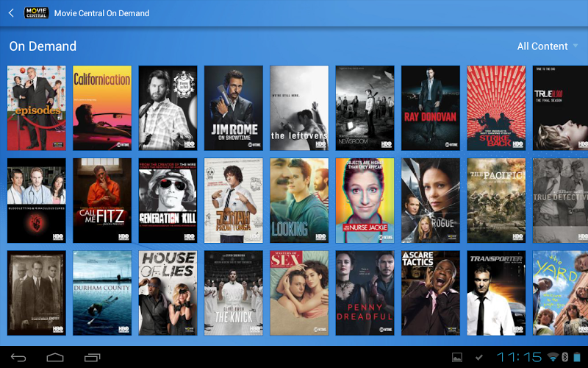Tap the Wi-Fi status icon
Screen dimensions: 588x368
coord(553,358)
